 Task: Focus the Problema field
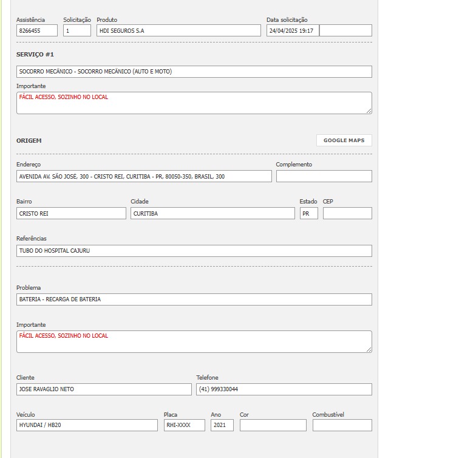point(194,299)
